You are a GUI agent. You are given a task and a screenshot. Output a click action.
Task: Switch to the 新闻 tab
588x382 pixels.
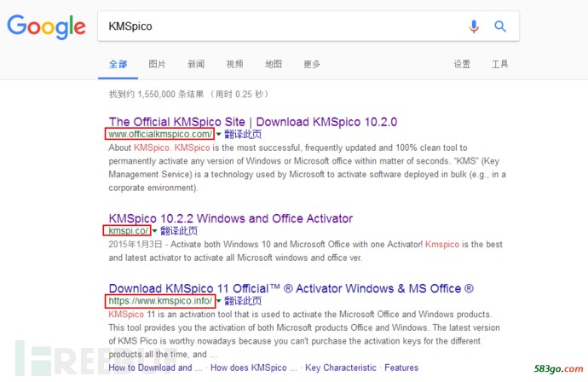(x=196, y=64)
